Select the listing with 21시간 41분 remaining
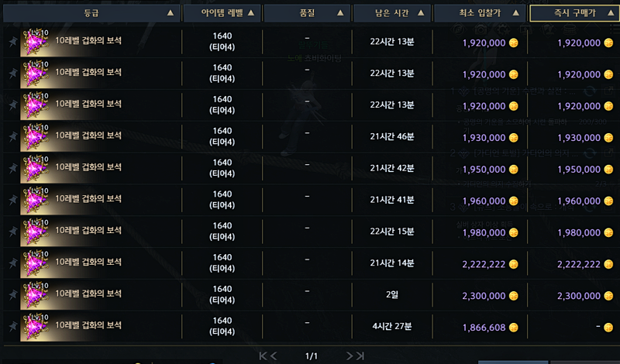 pos(310,200)
